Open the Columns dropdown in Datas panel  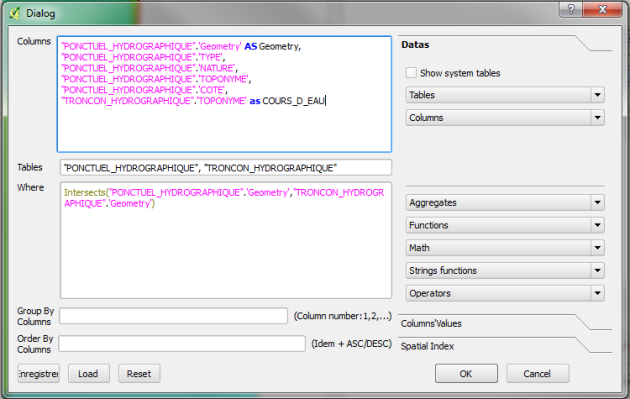pyautogui.click(x=505, y=118)
